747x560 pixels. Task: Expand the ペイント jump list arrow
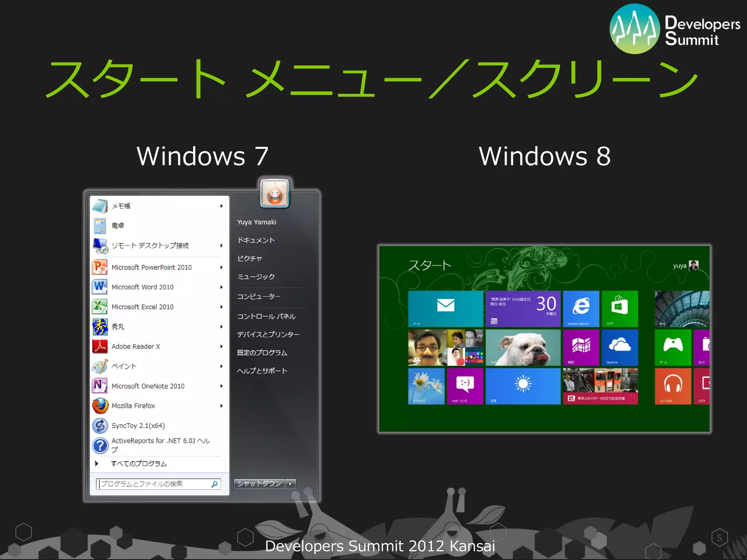click(221, 366)
